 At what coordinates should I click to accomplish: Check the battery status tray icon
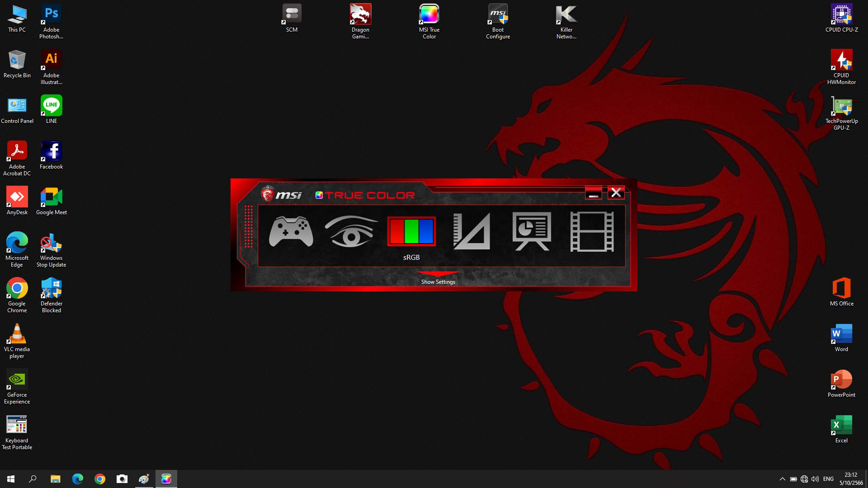pyautogui.click(x=793, y=479)
